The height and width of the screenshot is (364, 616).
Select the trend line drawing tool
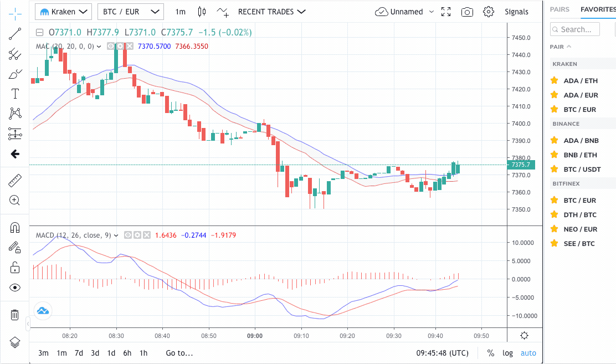(15, 34)
